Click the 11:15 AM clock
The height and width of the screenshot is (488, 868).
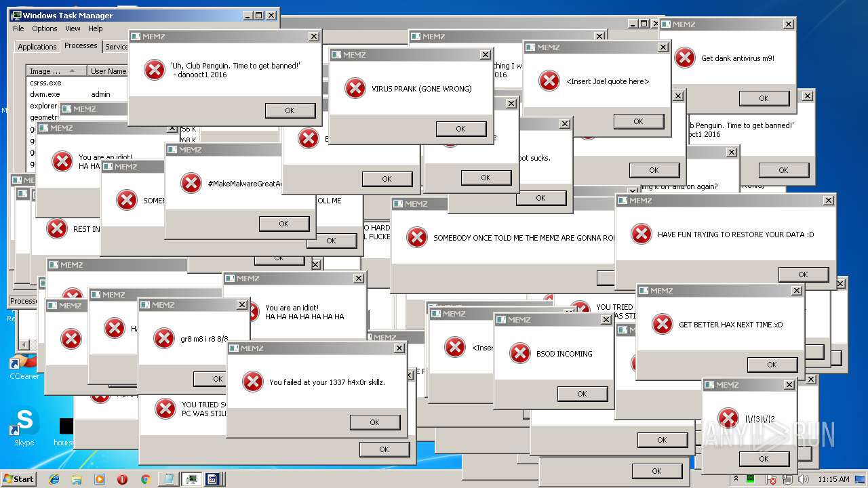(833, 479)
